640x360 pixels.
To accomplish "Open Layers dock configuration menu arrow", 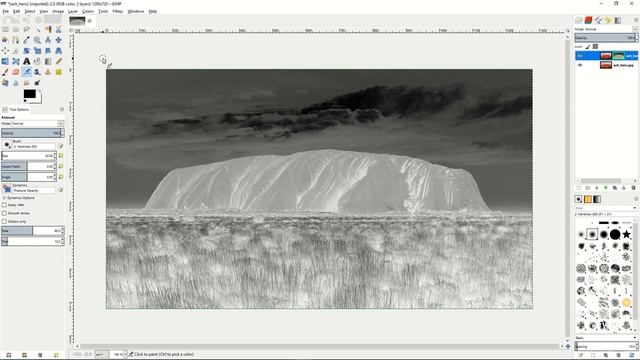I will (x=636, y=20).
